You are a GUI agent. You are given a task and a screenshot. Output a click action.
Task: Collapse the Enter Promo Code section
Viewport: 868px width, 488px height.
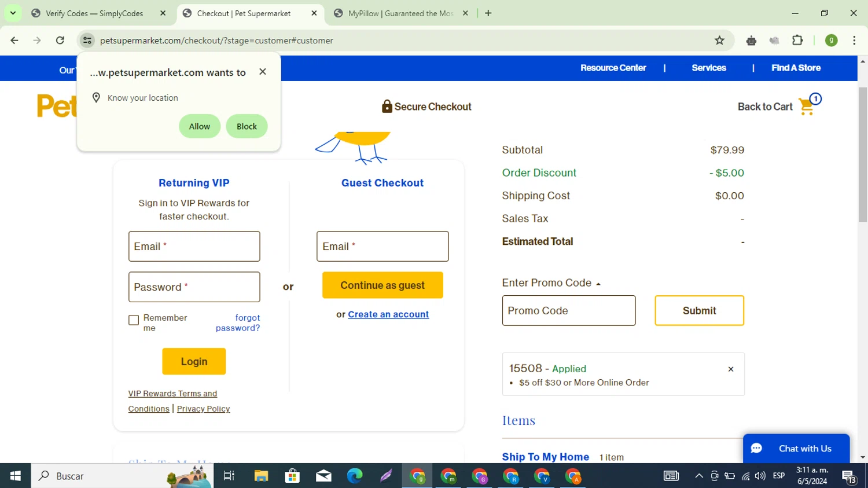(x=551, y=283)
